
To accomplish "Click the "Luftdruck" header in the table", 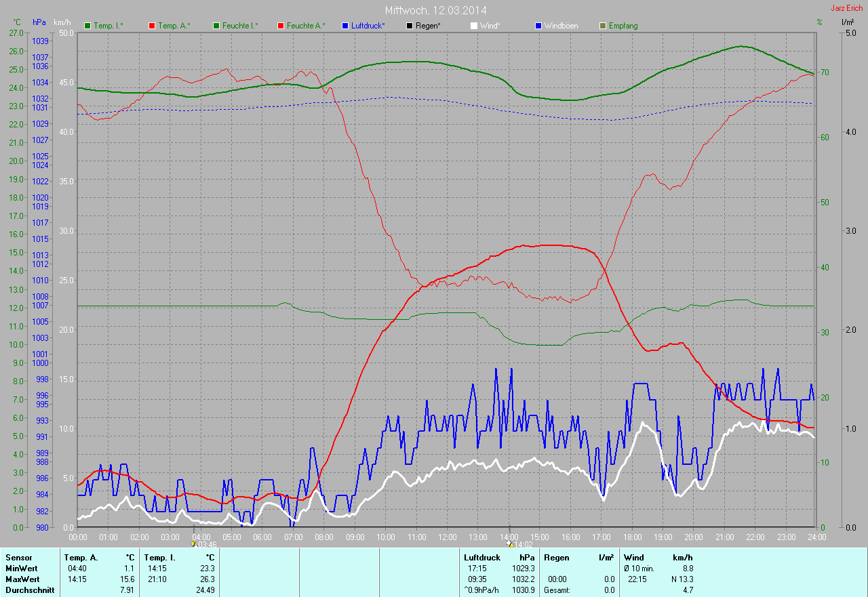I will [482, 558].
